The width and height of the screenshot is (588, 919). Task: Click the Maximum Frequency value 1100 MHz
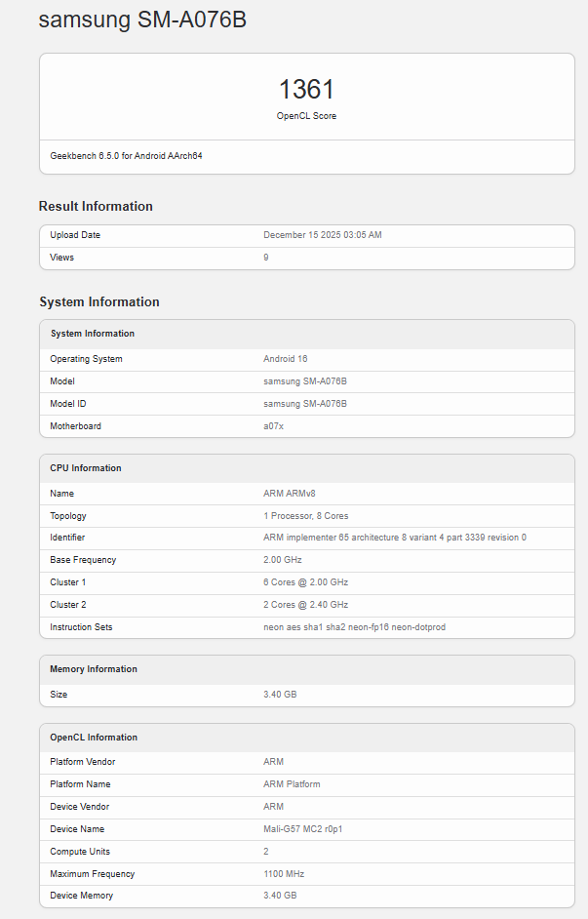(x=284, y=874)
